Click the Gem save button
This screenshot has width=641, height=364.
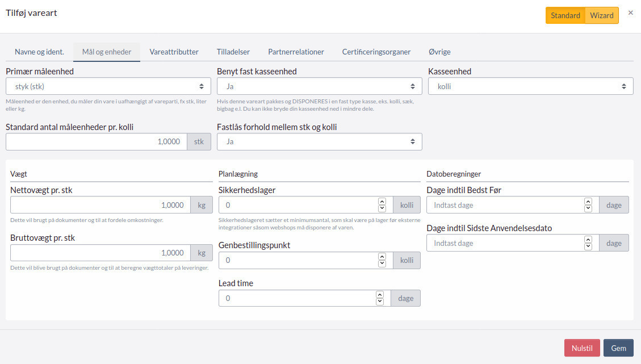coord(618,348)
